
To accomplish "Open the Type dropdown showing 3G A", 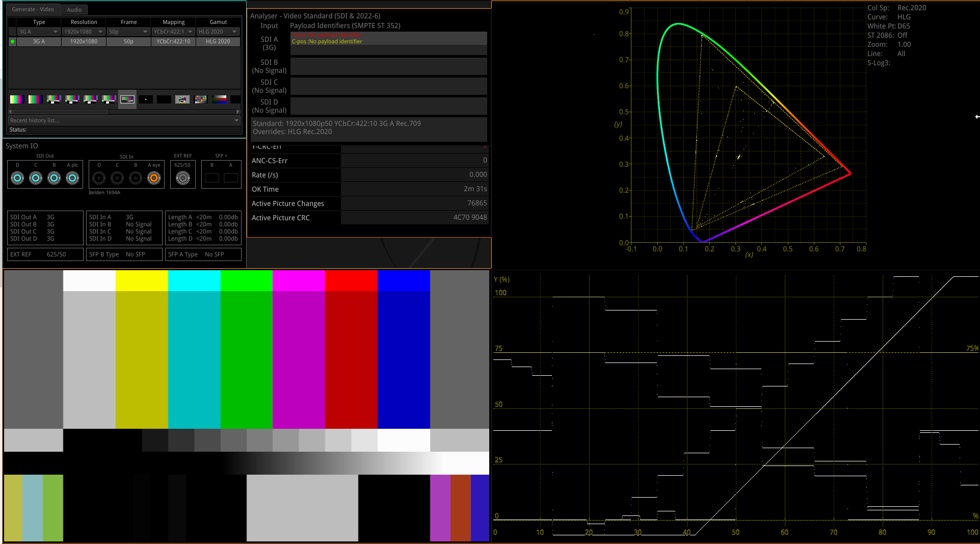I will point(39,32).
